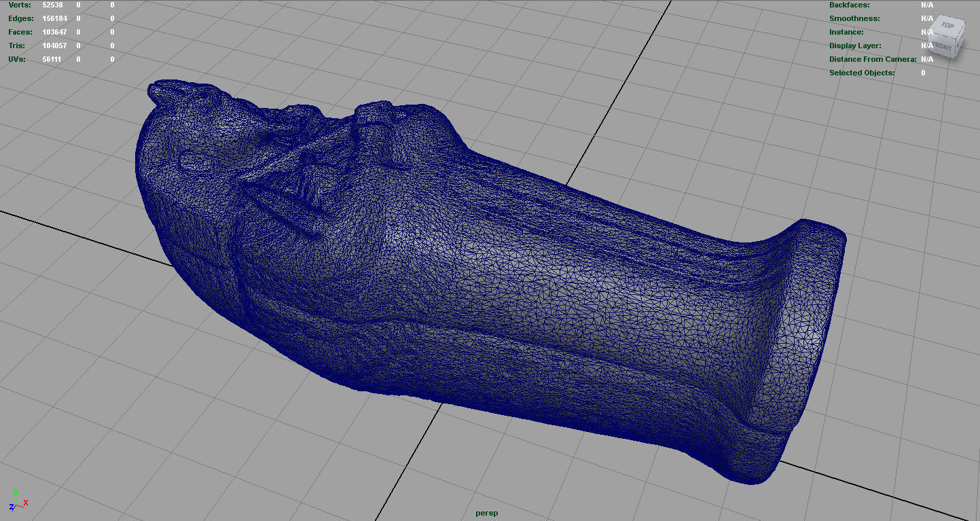Click the 'Instance:' label

click(x=846, y=32)
